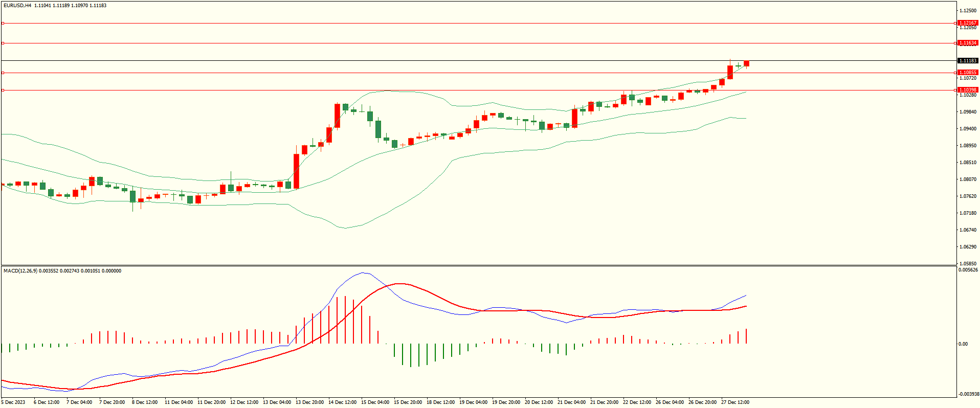The width and height of the screenshot is (980, 408).
Task: Click the 1.06290 price scale value
Action: pyautogui.click(x=968, y=247)
